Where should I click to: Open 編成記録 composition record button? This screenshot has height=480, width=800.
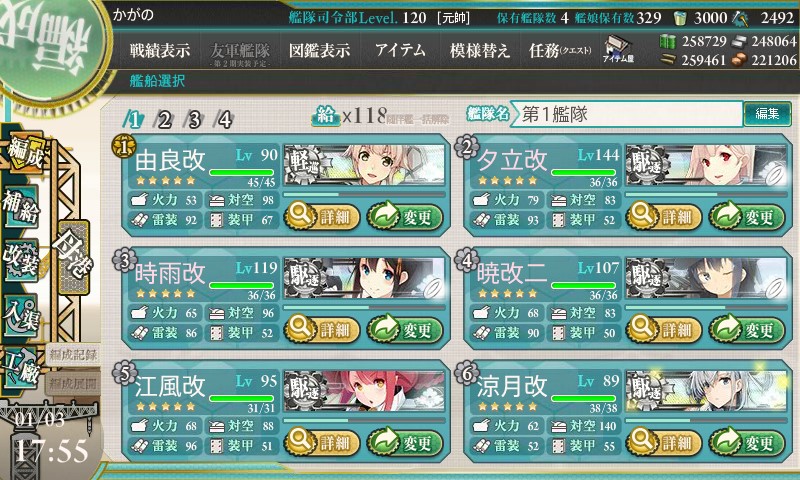pyautogui.click(x=73, y=355)
